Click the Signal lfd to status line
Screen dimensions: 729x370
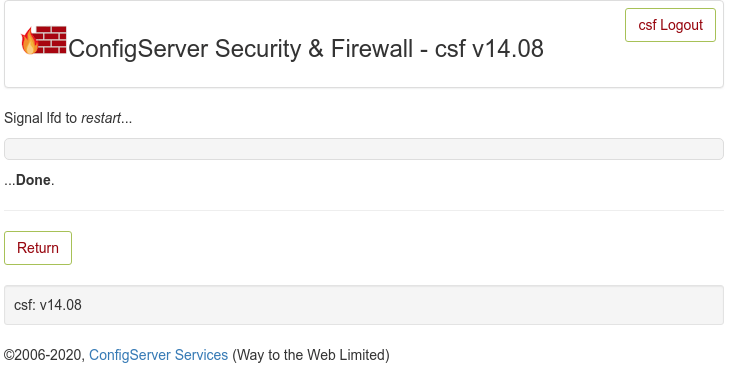pos(68,118)
